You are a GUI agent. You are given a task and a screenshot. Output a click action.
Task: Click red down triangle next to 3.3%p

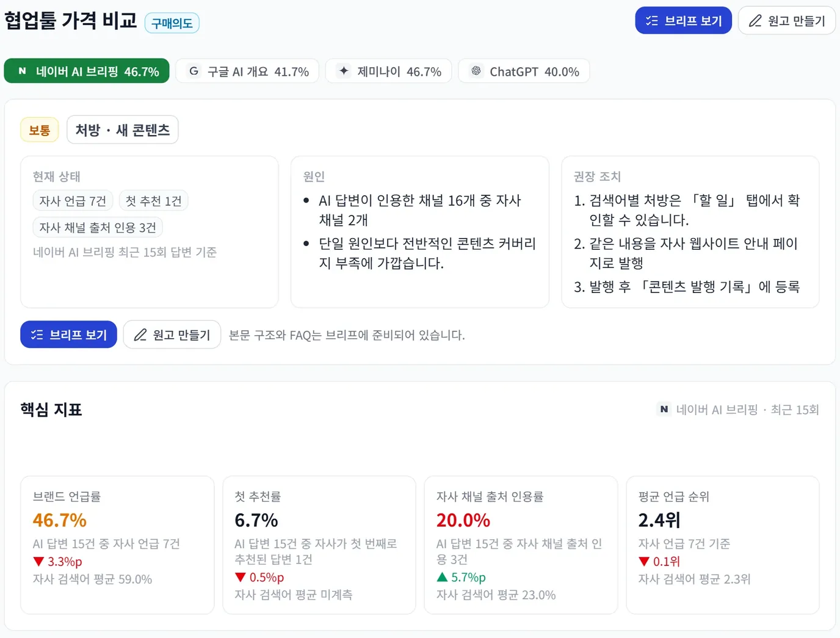39,562
